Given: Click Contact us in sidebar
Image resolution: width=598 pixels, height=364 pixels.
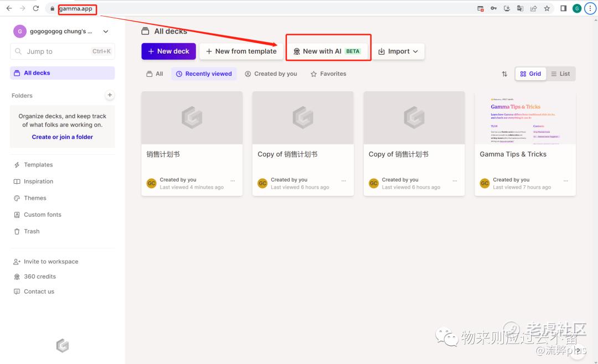Looking at the screenshot, I should pyautogui.click(x=39, y=292).
